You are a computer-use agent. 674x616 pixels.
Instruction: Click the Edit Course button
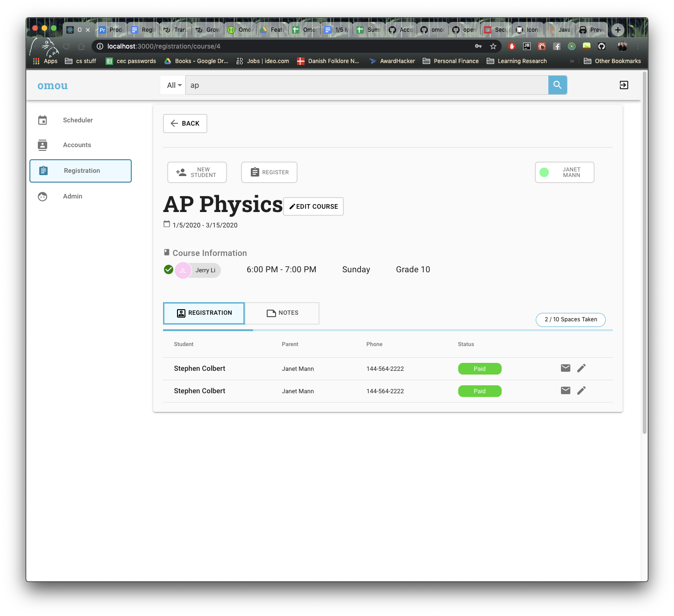tap(313, 206)
